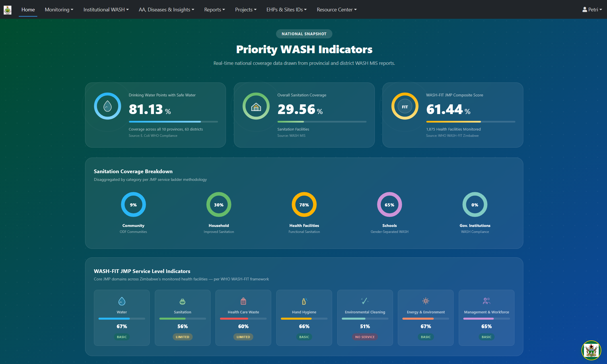Click the LIMITED badge under Sanitation

[x=182, y=337]
